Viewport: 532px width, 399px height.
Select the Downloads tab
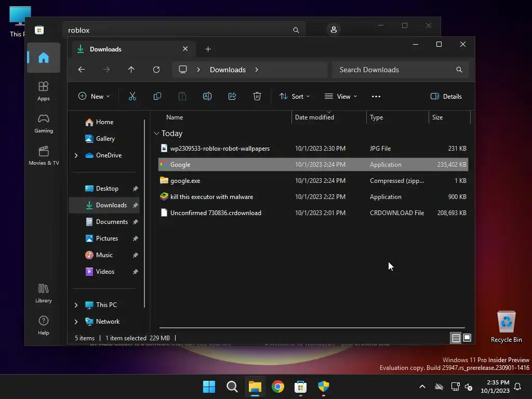(x=134, y=49)
